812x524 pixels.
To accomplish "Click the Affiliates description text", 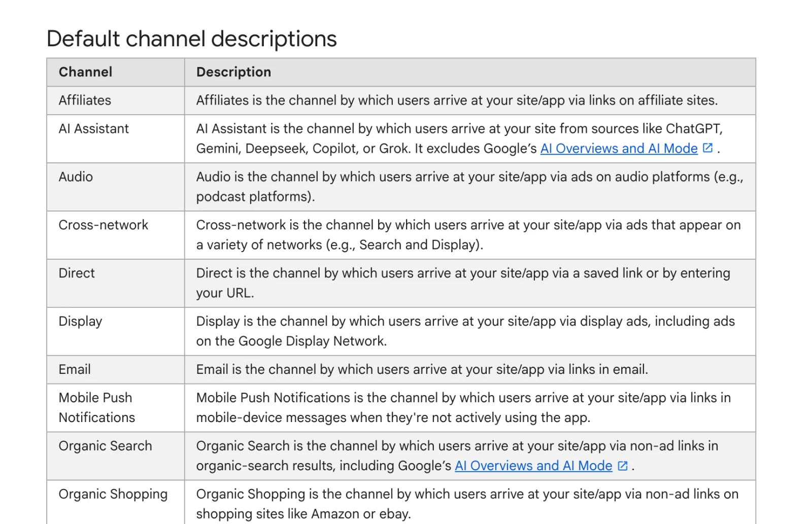I will pyautogui.click(x=457, y=100).
